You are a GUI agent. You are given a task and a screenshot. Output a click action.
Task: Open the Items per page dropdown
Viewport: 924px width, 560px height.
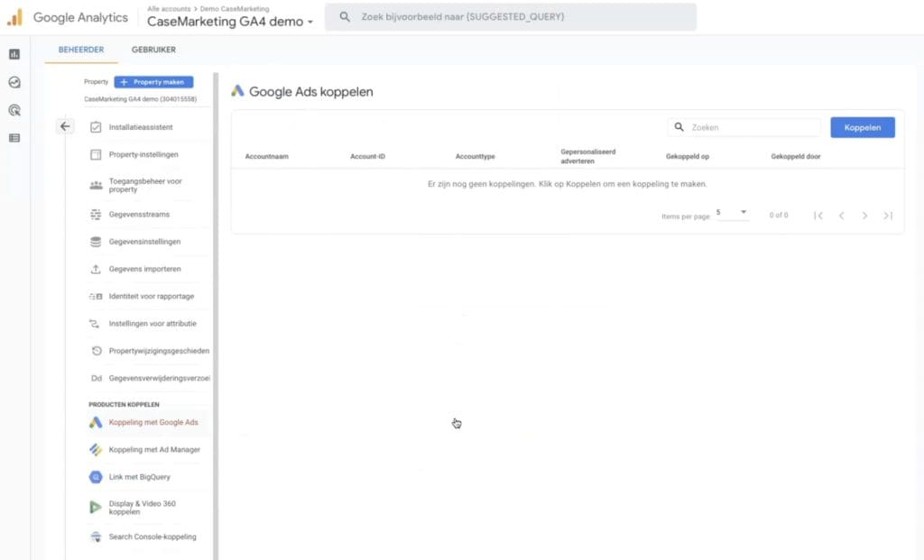click(731, 213)
